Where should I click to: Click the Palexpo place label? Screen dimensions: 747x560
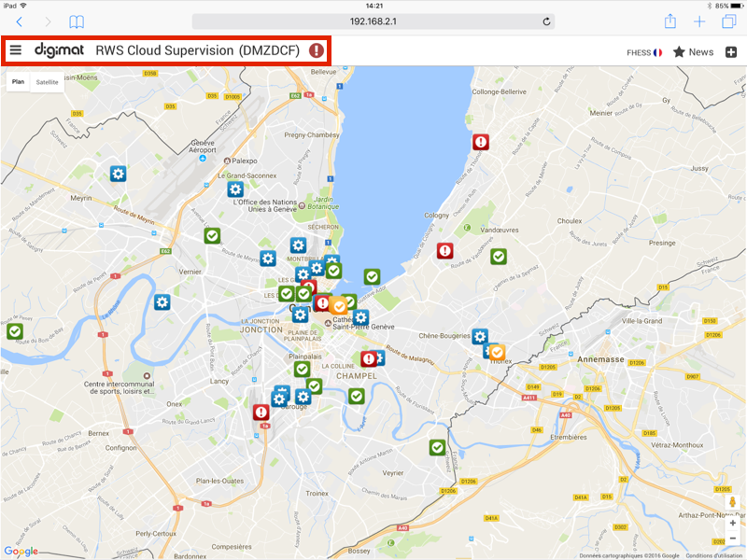click(x=245, y=161)
